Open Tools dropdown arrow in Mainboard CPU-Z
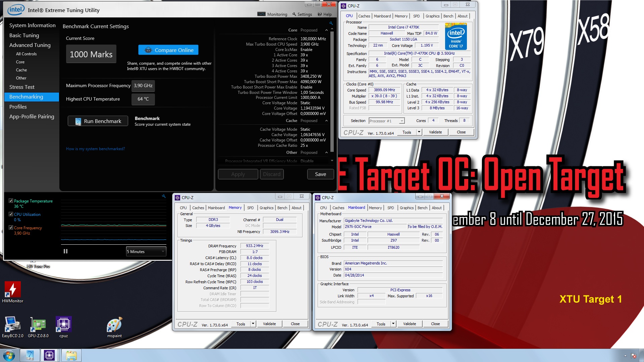 click(x=393, y=324)
